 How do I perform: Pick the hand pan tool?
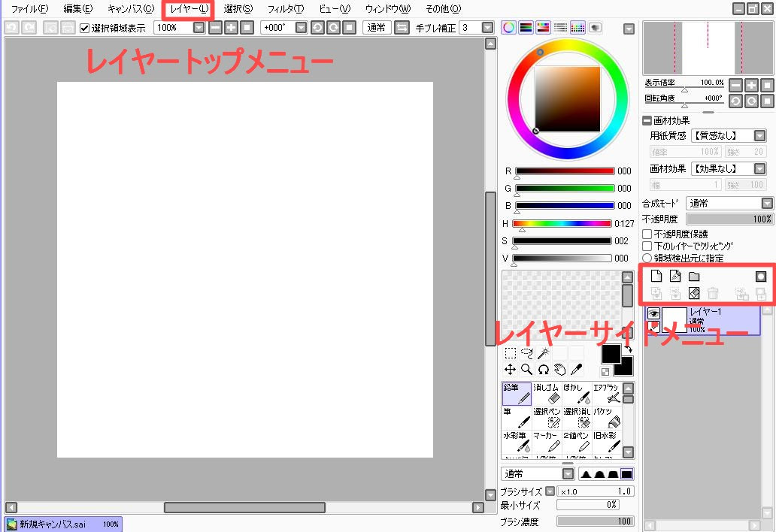tap(559, 370)
